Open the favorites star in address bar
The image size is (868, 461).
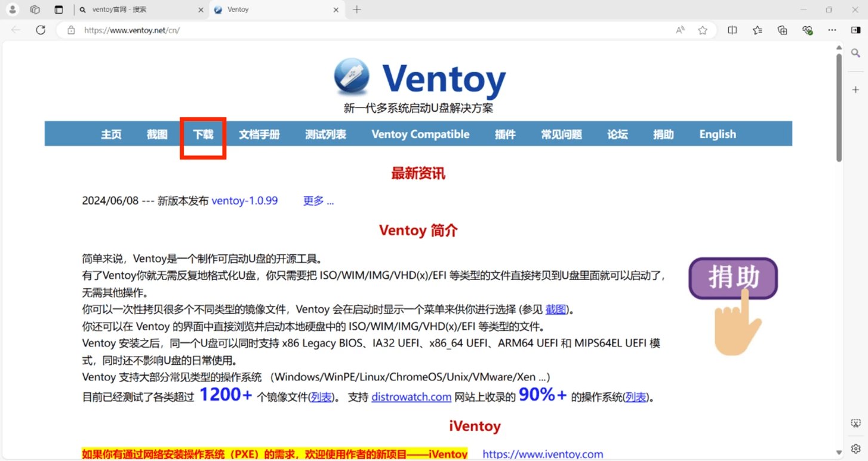[x=702, y=30]
